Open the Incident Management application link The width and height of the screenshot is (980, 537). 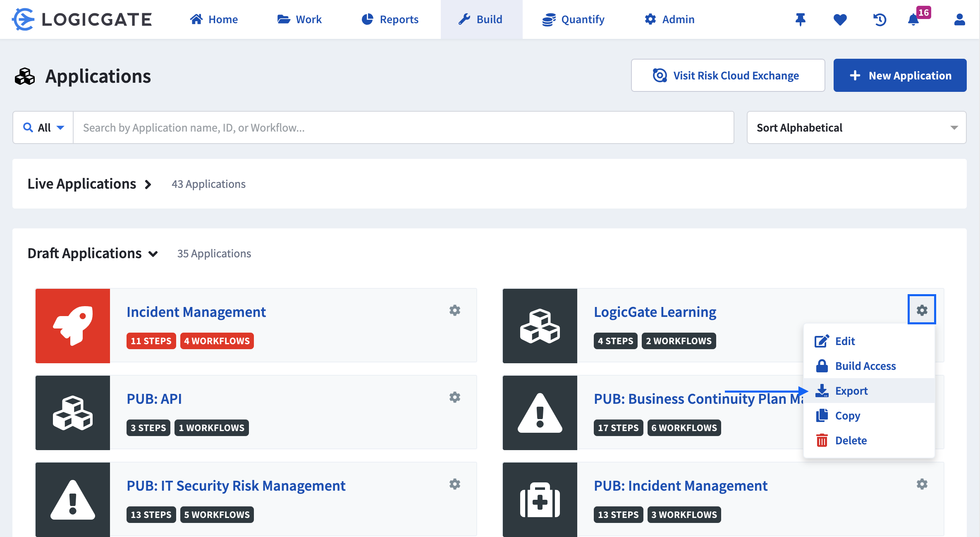coord(196,312)
